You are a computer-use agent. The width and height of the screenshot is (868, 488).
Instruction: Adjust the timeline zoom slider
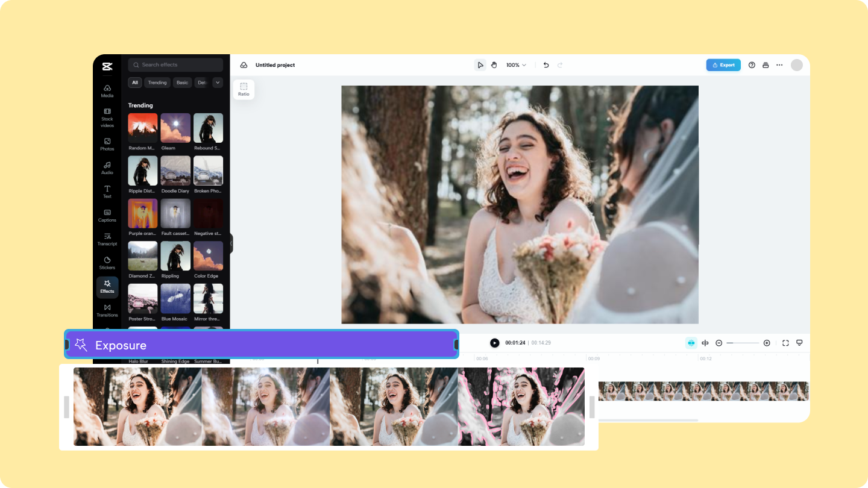(x=743, y=342)
